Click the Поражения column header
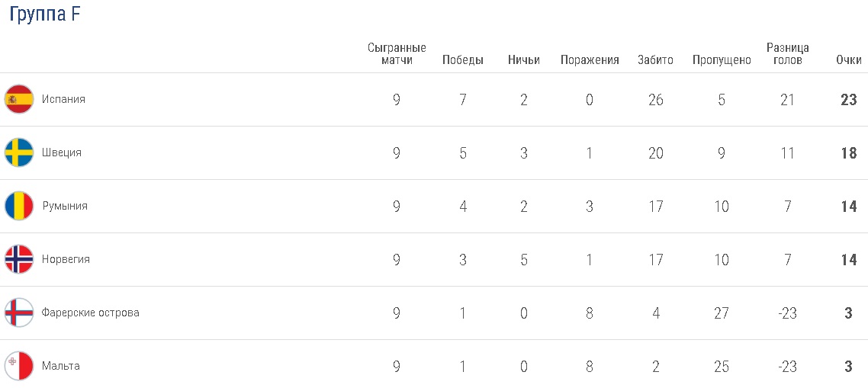Screen dimensions: 868x388 pos(590,60)
